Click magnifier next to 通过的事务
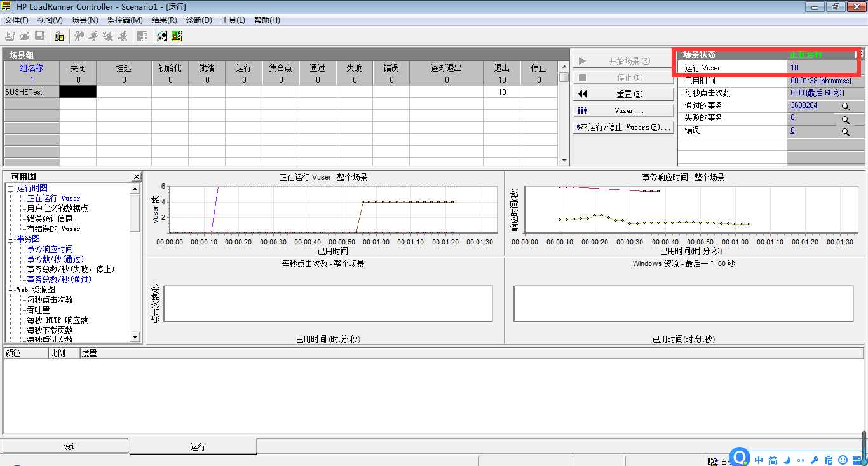Viewport: 868px width, 466px height. click(846, 107)
